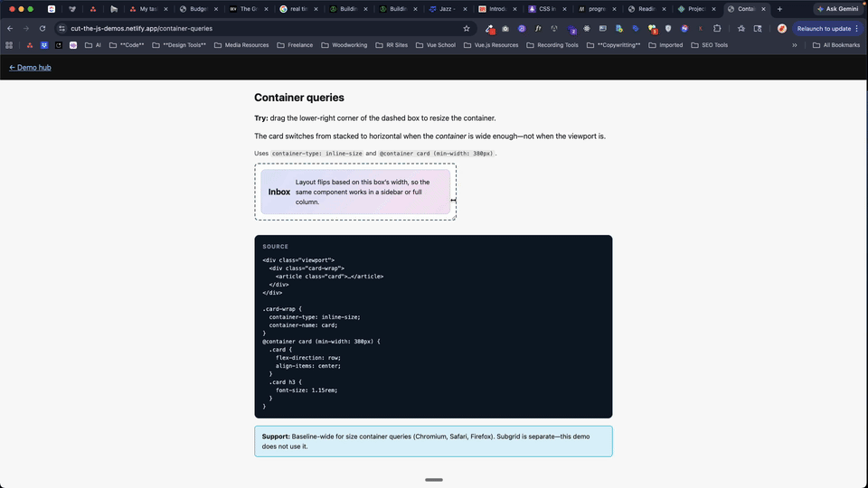Open the SEO Tools bookmarks folder
This screenshot has height=488, width=868.
click(x=710, y=45)
